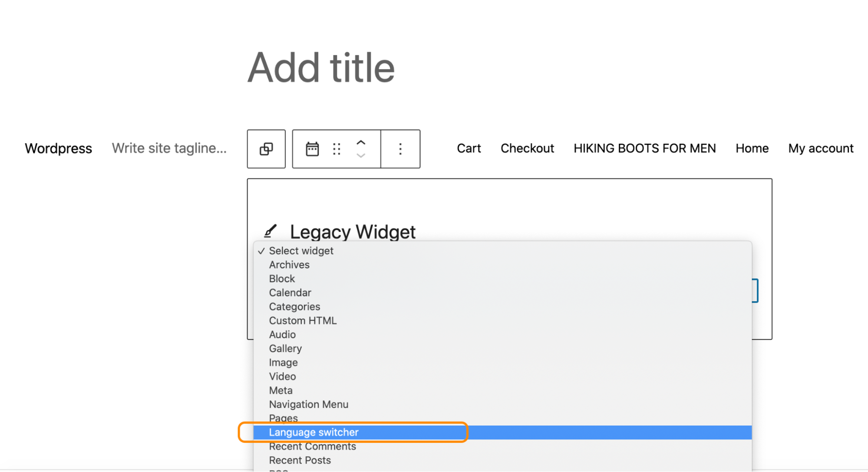868x472 pixels.
Task: Click the My account menu item
Action: tap(821, 149)
